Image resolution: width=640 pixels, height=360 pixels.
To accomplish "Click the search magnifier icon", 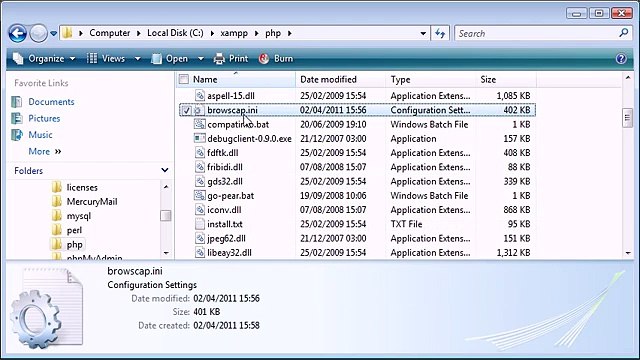I will pos(624,33).
